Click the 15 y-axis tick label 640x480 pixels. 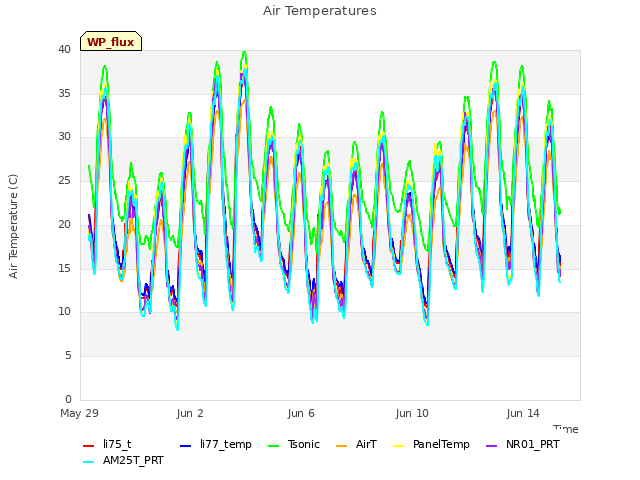coord(64,268)
